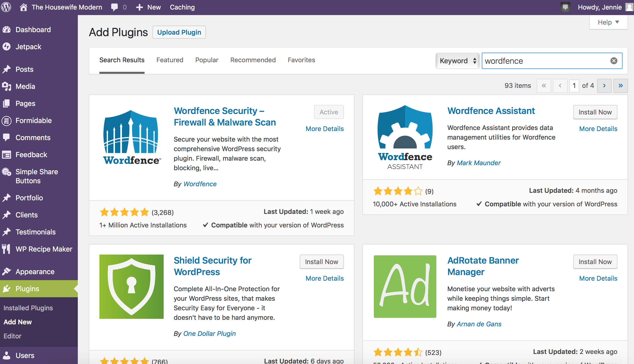
Task: Click the home icon beside The Housewife Modern
Action: [x=23, y=7]
